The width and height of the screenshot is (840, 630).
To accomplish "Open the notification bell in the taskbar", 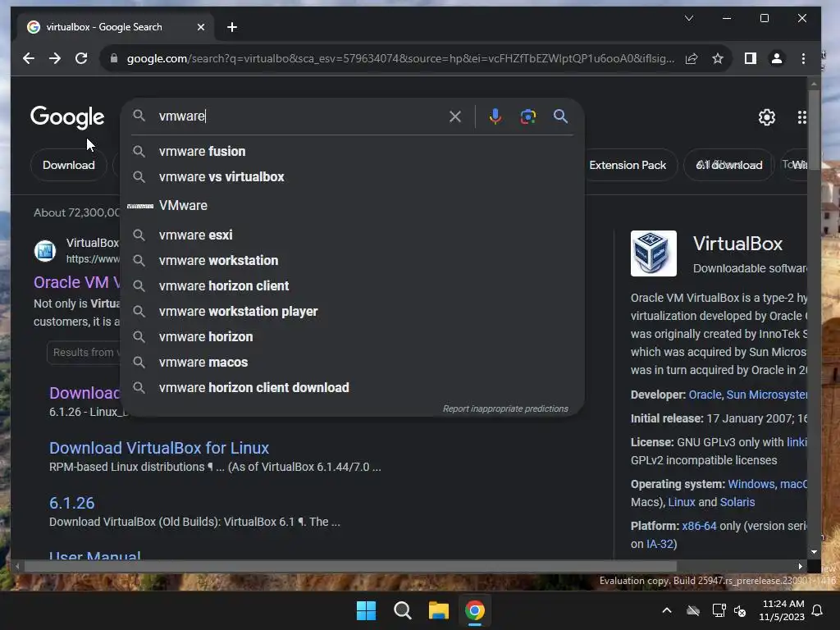I will [818, 610].
